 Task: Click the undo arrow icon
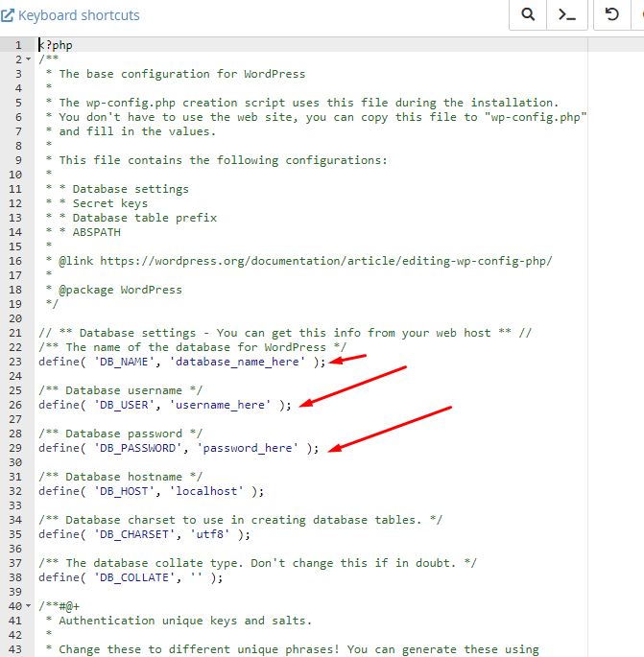pos(611,15)
